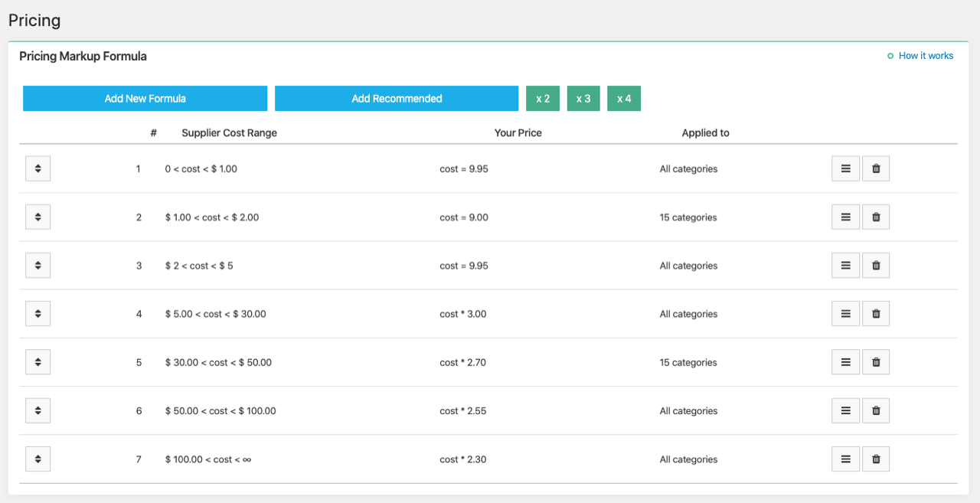Image resolution: width=980 pixels, height=503 pixels.
Task: Click Add New Formula button
Action: coord(145,99)
